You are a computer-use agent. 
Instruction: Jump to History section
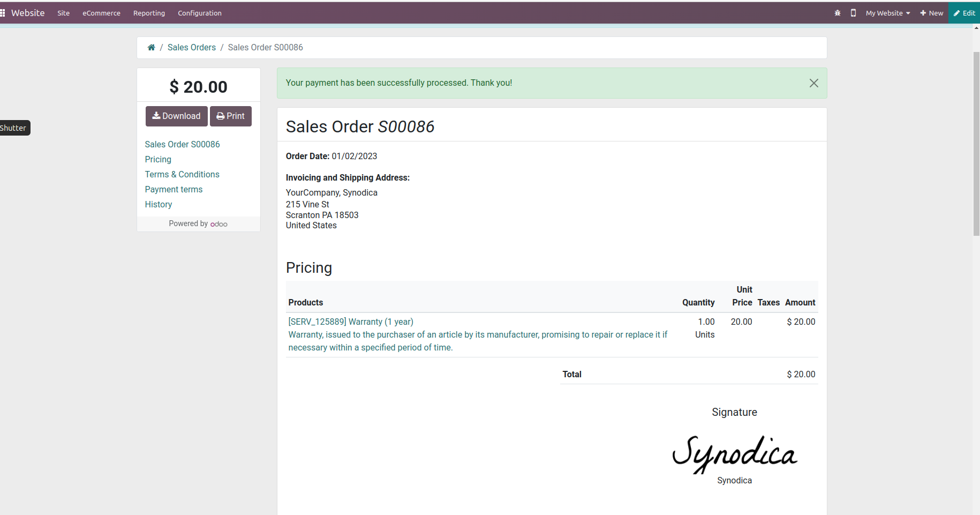point(159,204)
